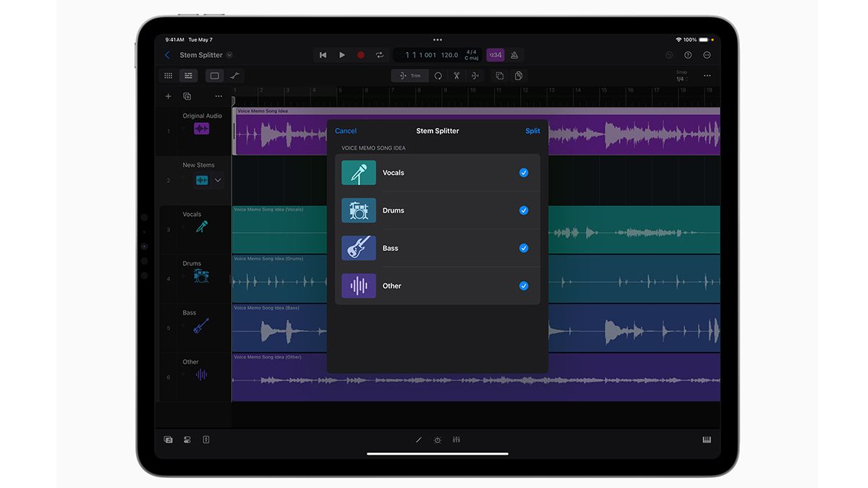Image resolution: width=868 pixels, height=488 pixels.
Task: Uncheck the Drums stem checkbox
Action: 524,210
